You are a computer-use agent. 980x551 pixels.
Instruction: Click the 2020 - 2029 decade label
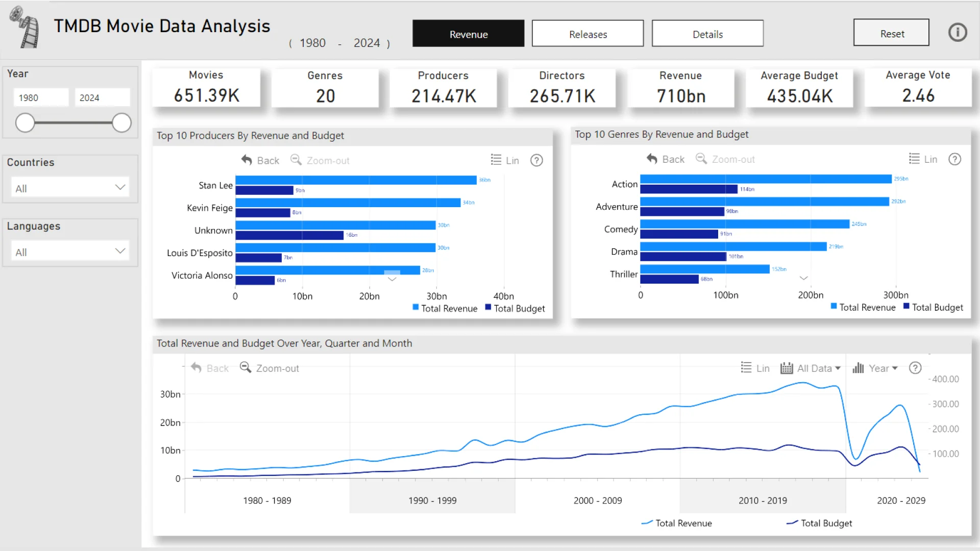901,500
